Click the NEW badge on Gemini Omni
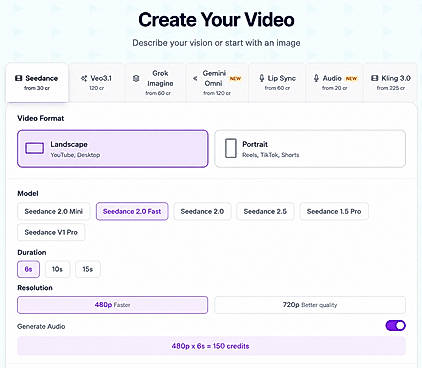Screen dimensions: 422x368 (x=235, y=78)
